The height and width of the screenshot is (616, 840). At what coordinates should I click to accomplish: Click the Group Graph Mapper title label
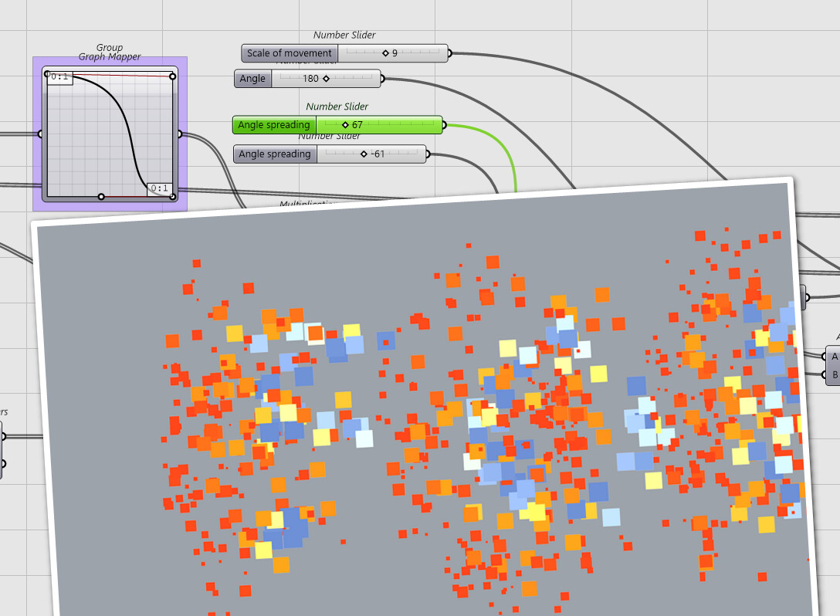(108, 52)
